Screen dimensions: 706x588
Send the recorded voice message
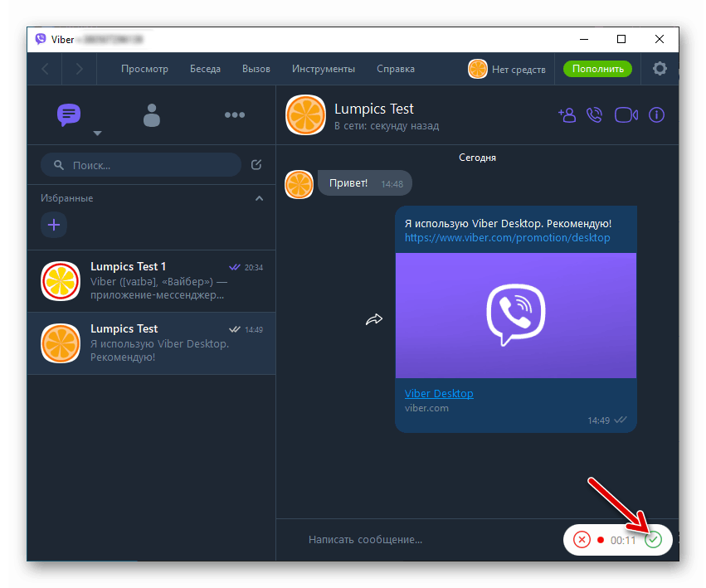[653, 539]
